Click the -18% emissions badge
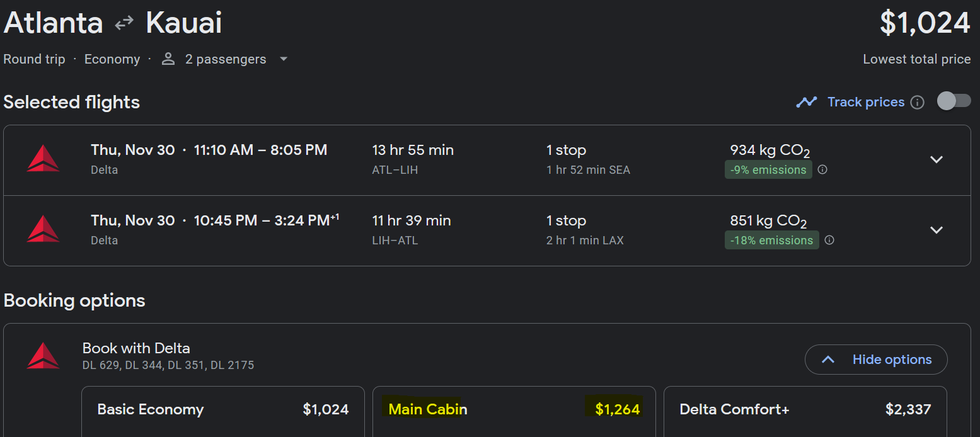 coord(772,241)
